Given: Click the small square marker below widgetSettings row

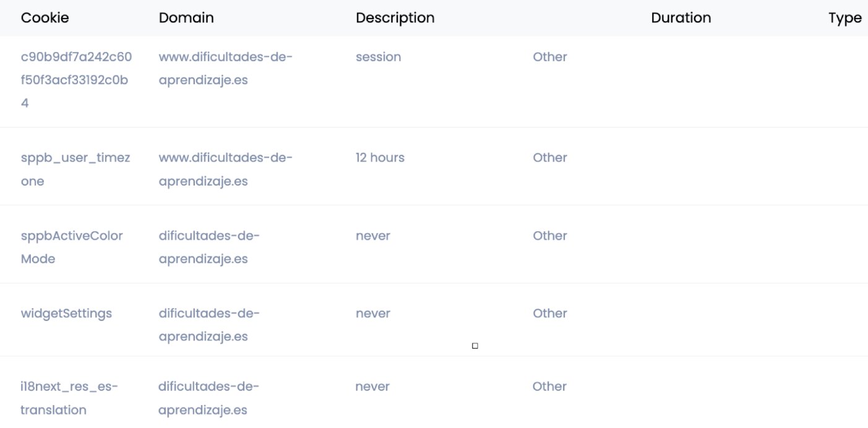Looking at the screenshot, I should (x=475, y=346).
